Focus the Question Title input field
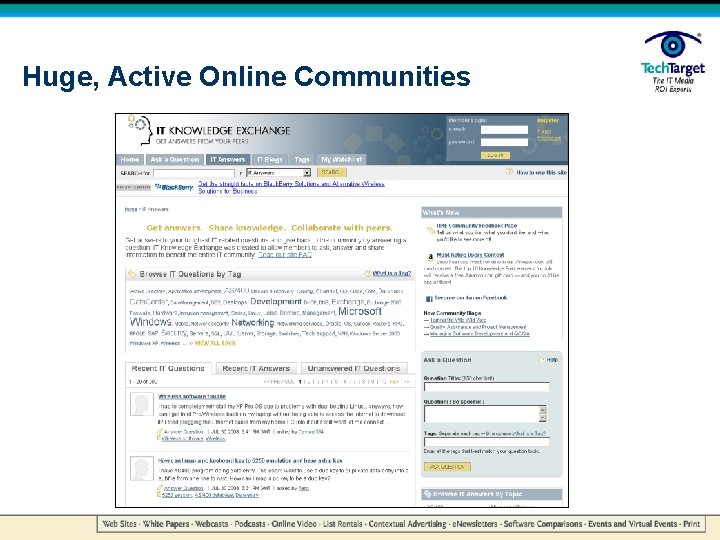The width and height of the screenshot is (720, 540). pos(487,387)
